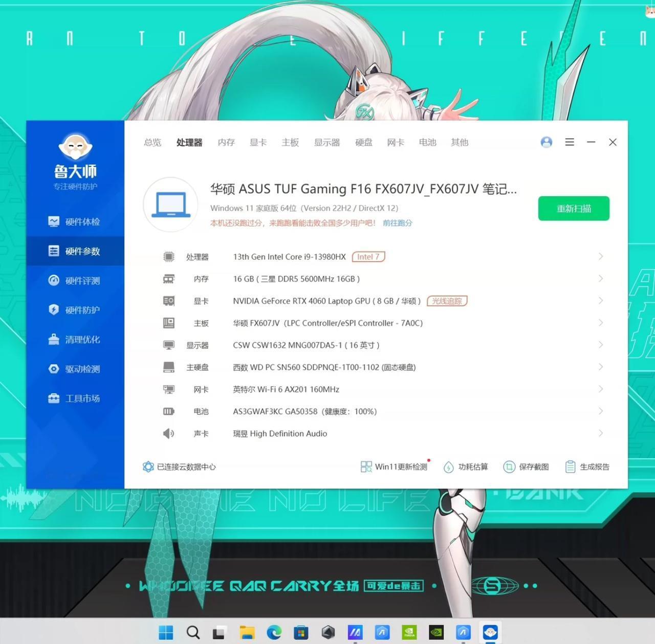655x644 pixels.
Task: Click the user account avatar icon
Action: [x=547, y=142]
